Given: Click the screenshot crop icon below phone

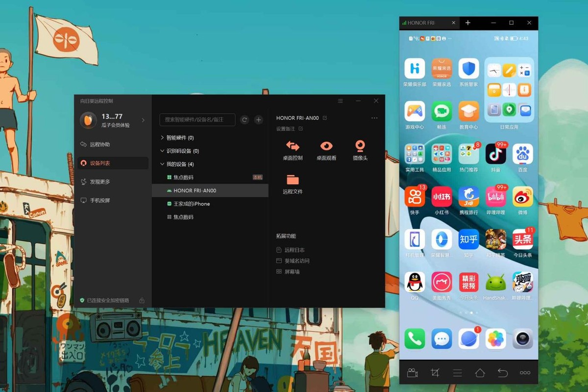Looking at the screenshot, I should pyautogui.click(x=435, y=373).
